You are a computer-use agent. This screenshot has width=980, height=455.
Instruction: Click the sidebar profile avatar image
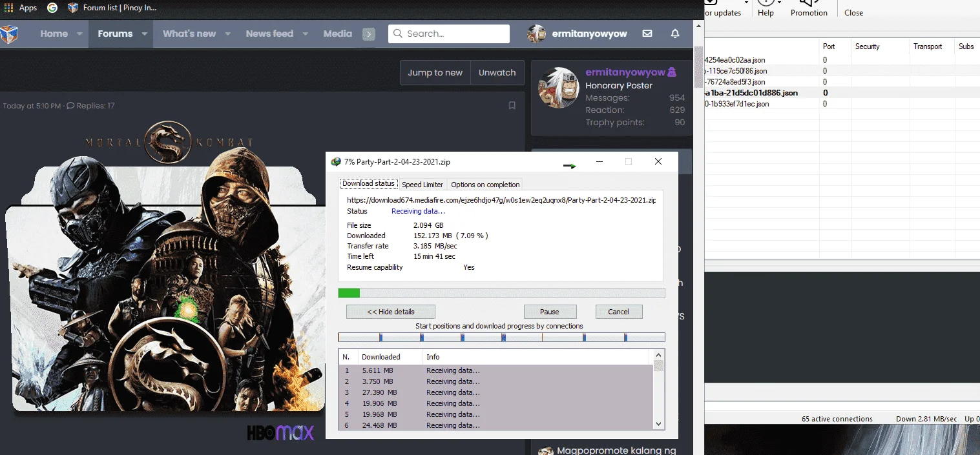(558, 88)
